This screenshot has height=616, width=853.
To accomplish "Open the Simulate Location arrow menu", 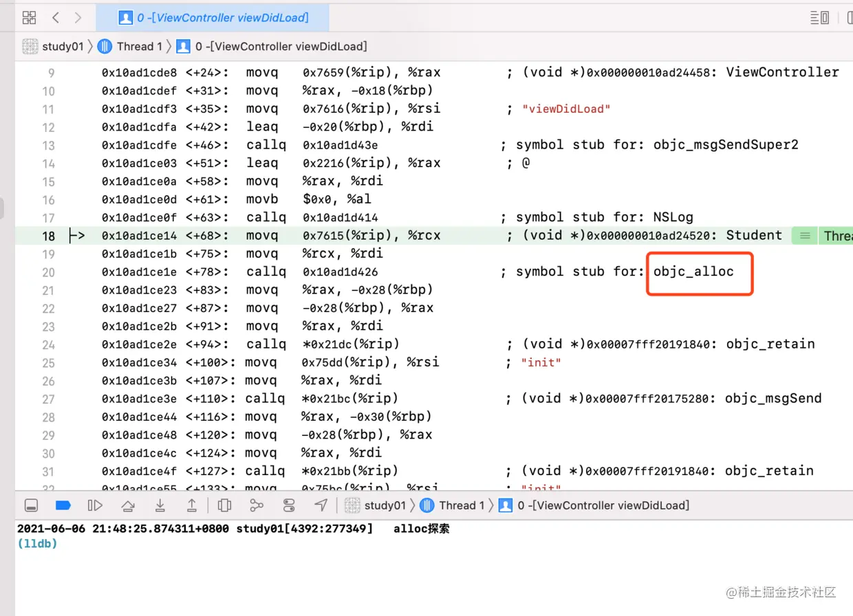I will [x=321, y=505].
